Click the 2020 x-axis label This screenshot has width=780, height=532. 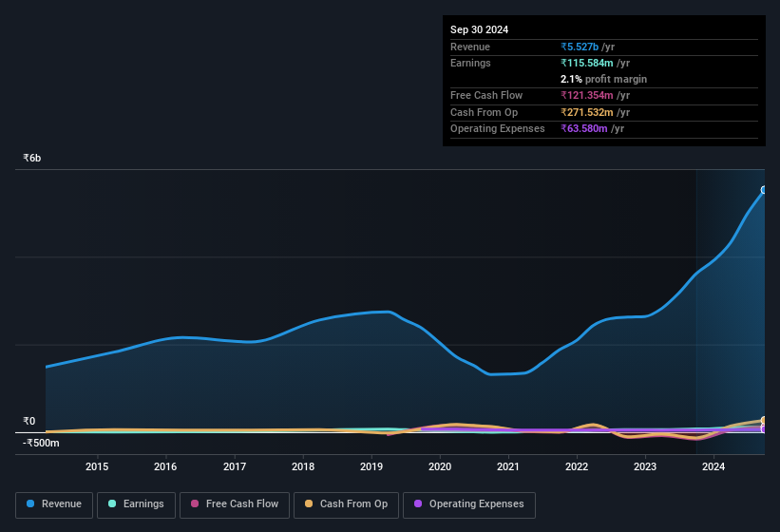click(440, 466)
